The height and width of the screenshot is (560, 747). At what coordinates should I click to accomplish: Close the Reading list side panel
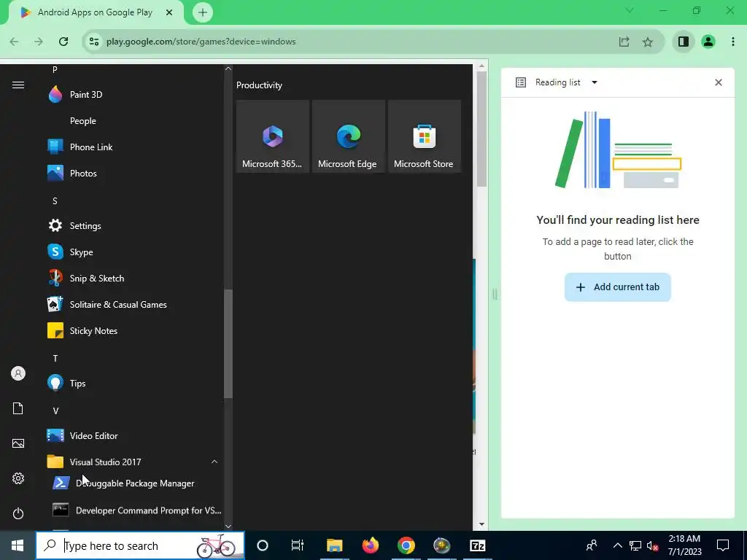click(x=719, y=82)
